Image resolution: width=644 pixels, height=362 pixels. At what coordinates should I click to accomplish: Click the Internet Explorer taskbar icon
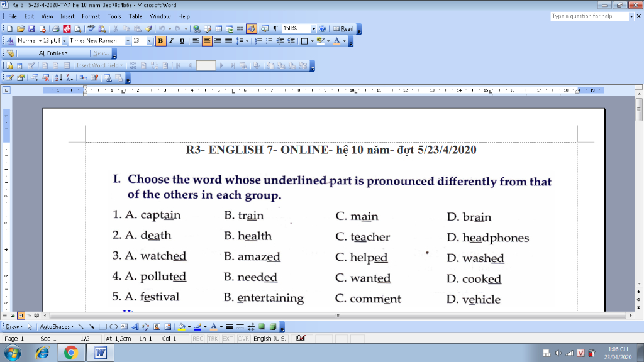pos(42,353)
